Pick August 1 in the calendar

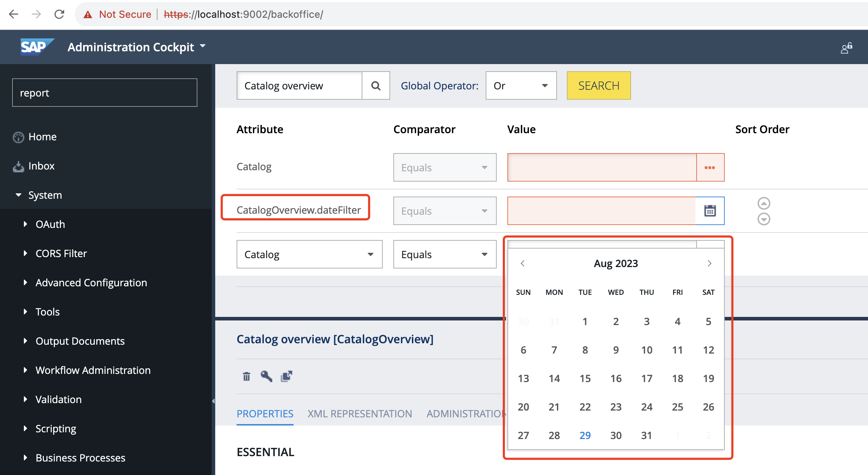pos(585,322)
